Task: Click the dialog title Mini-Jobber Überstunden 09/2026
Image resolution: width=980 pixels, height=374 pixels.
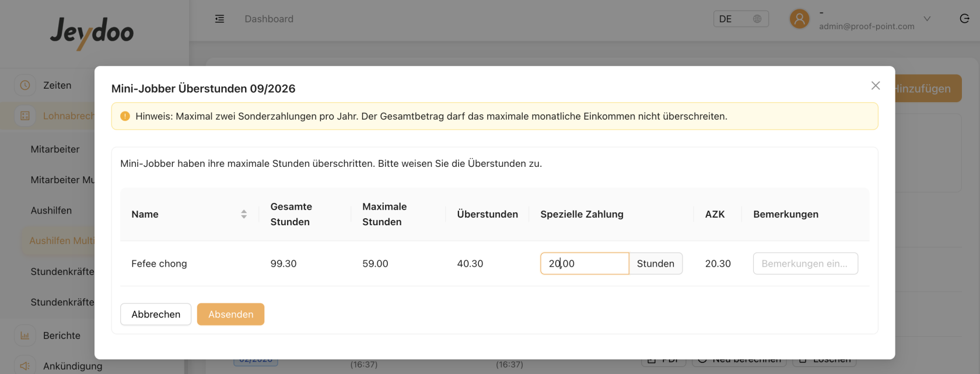Action: pos(203,89)
